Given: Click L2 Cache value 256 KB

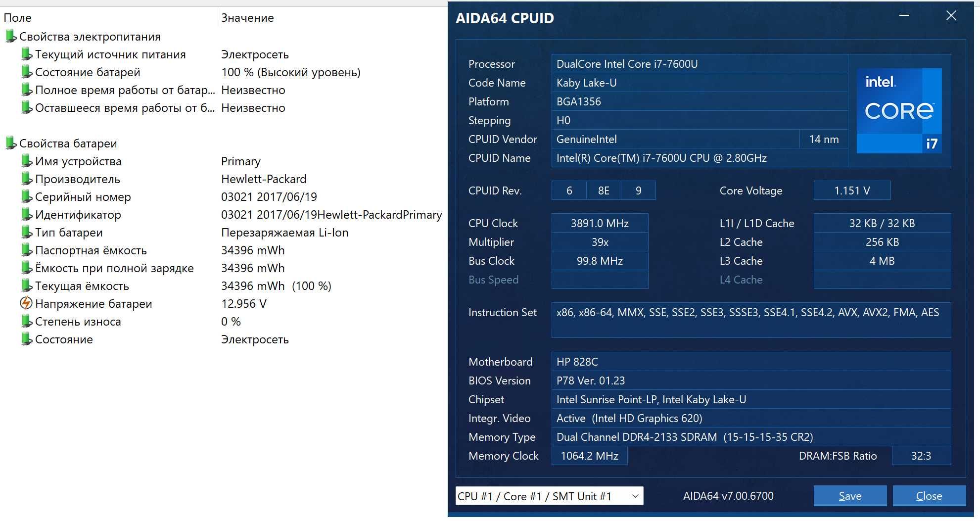Looking at the screenshot, I should pyautogui.click(x=882, y=242).
